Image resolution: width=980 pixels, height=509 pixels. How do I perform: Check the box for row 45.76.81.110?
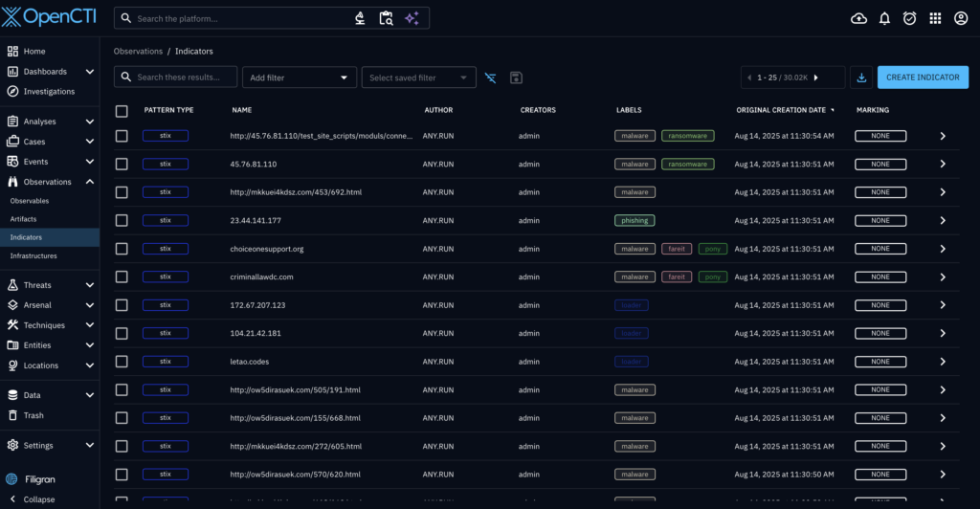(x=122, y=165)
